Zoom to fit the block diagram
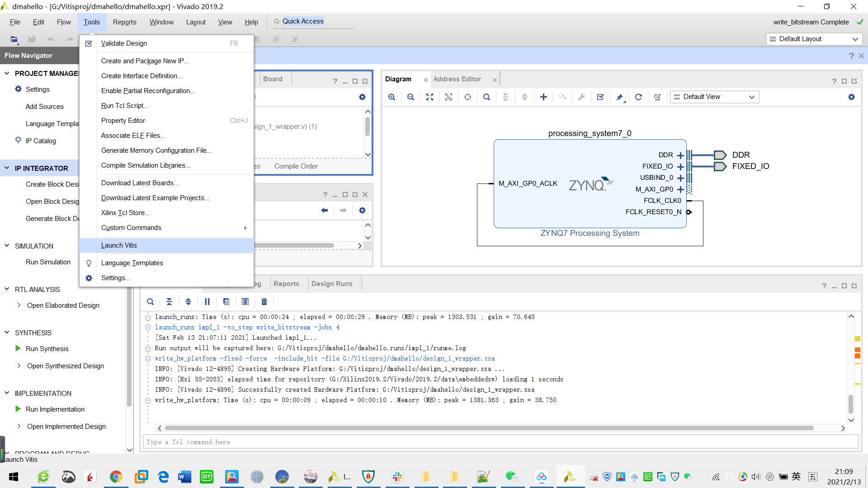 (429, 97)
